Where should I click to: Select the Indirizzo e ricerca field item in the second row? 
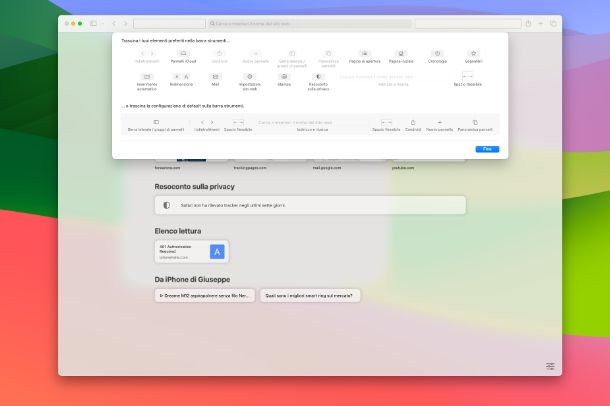pyautogui.click(x=393, y=80)
